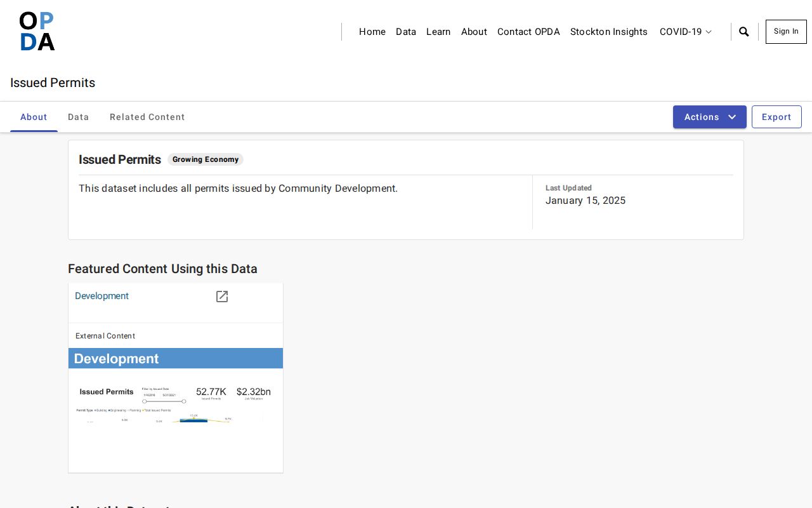Switch to the Data tab
The image size is (812, 508).
(x=79, y=117)
